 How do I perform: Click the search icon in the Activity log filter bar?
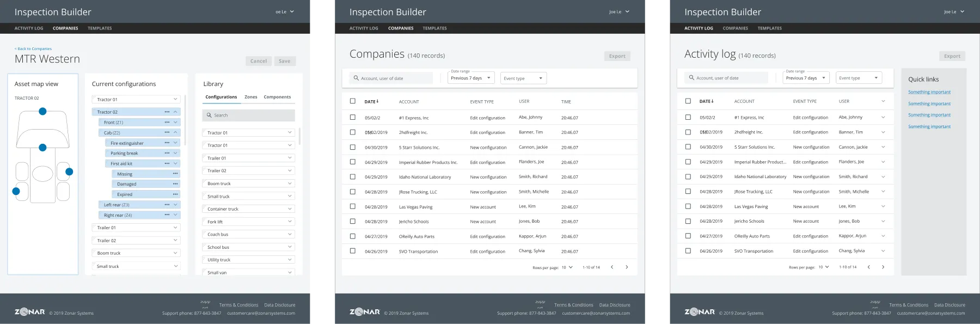click(691, 78)
